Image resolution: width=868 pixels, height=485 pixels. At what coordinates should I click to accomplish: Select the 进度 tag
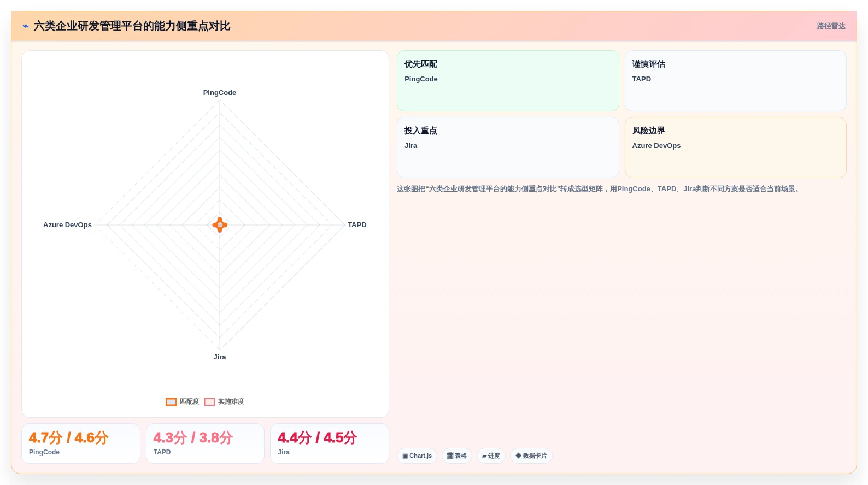point(491,456)
